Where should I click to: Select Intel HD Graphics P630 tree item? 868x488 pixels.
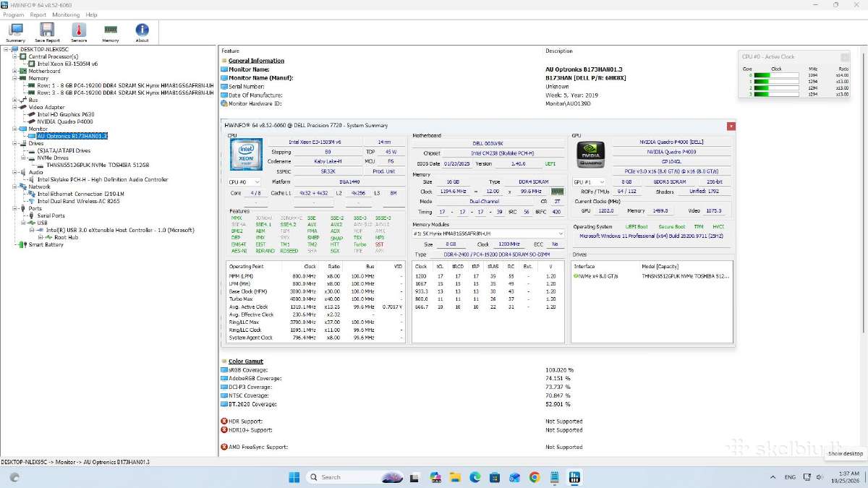point(66,114)
